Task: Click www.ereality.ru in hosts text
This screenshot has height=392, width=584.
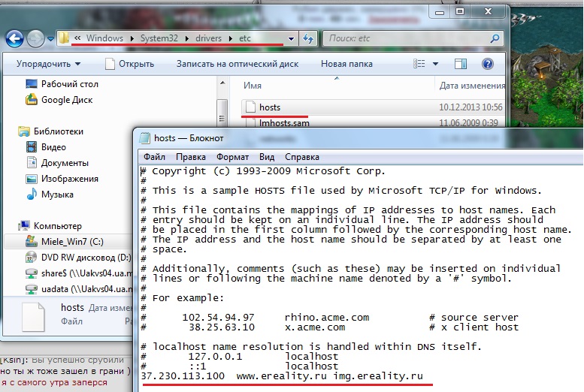Action: pos(282,376)
